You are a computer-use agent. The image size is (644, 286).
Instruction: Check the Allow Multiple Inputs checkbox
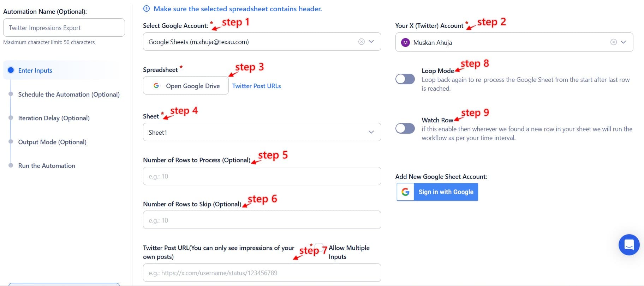pyautogui.click(x=319, y=247)
